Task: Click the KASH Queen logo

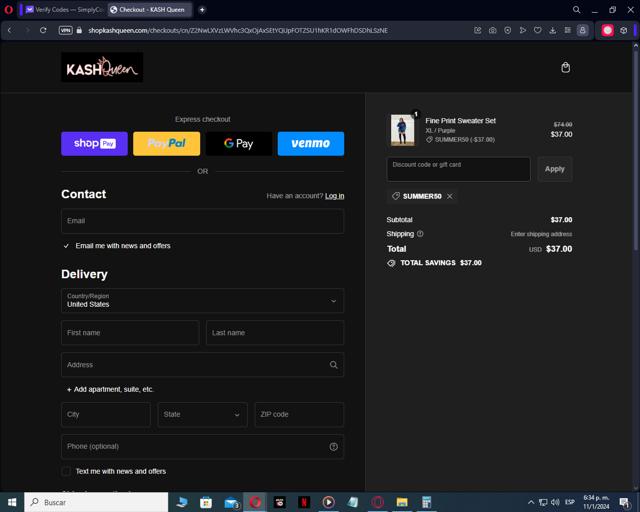Action: pyautogui.click(x=102, y=67)
